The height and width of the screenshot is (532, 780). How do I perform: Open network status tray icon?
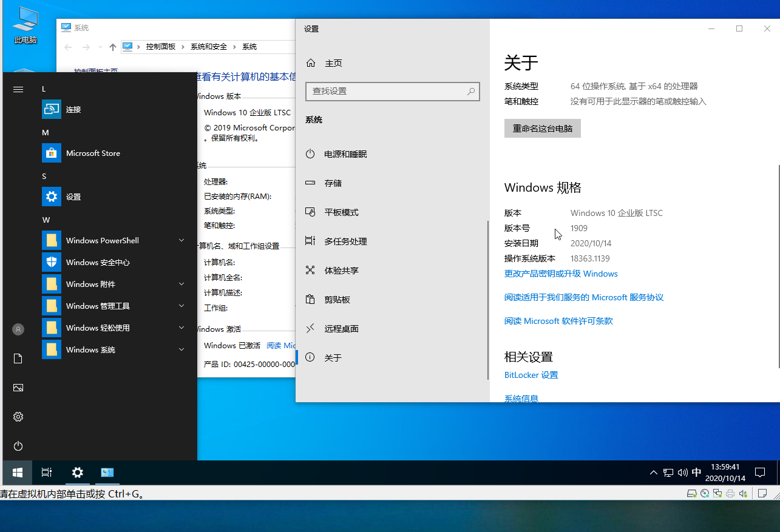pos(668,473)
